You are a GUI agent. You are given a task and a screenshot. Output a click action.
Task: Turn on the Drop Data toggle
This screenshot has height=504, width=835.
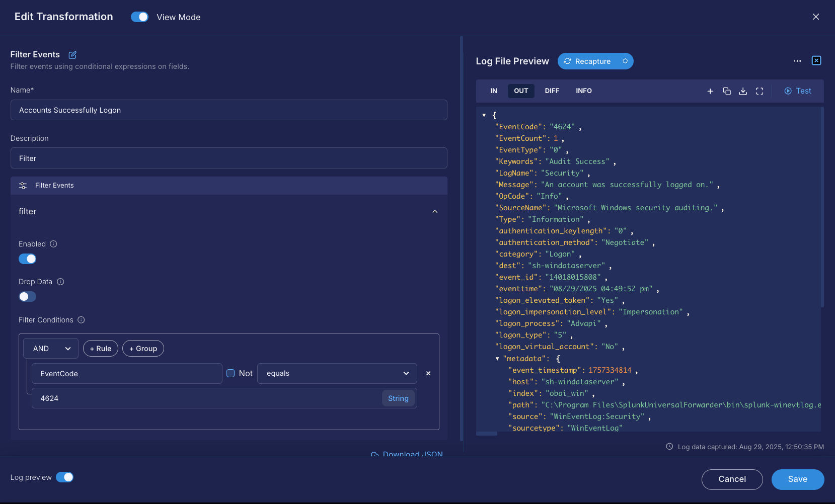click(x=28, y=297)
